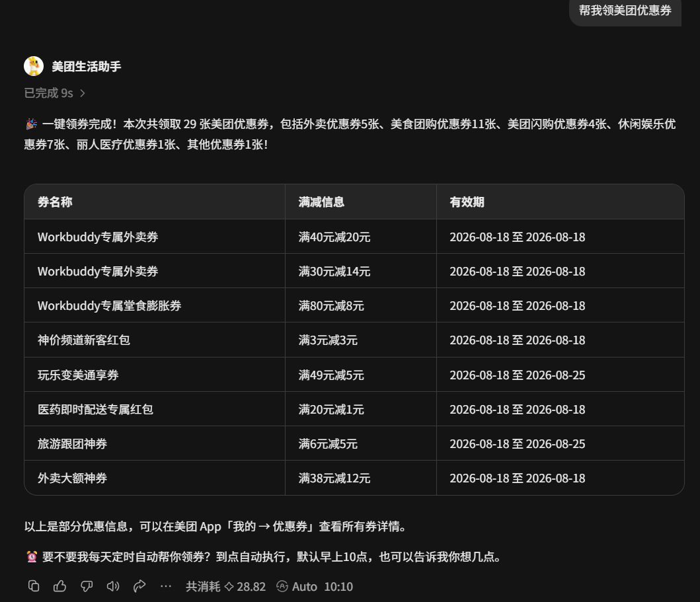Click the validity date of 玩乐变美通享券
Viewport: 700px width, 602px height.
[x=518, y=375]
